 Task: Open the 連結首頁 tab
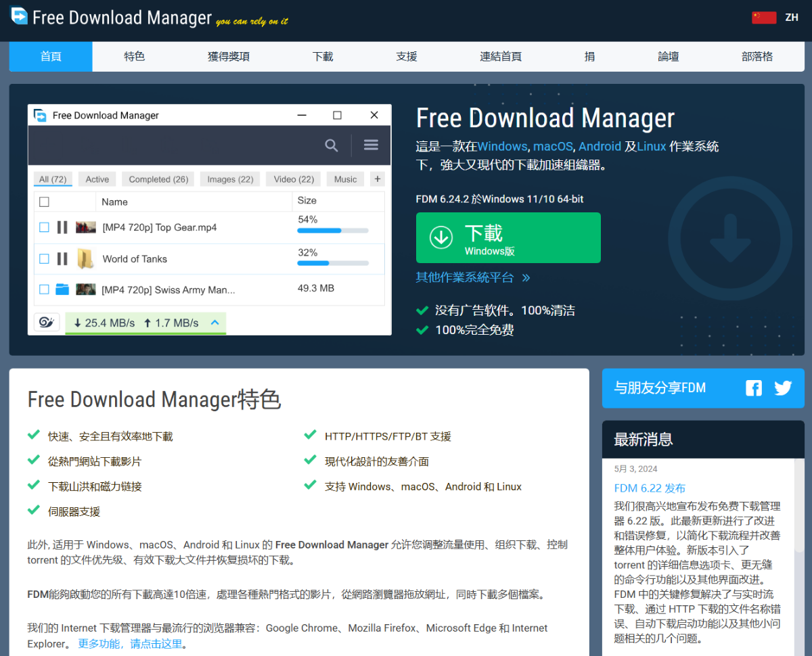tap(501, 57)
